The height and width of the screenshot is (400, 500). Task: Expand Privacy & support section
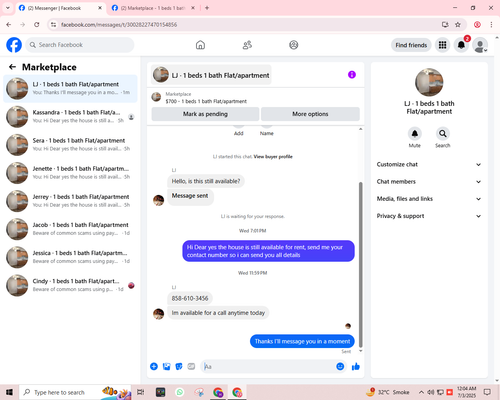point(429,216)
